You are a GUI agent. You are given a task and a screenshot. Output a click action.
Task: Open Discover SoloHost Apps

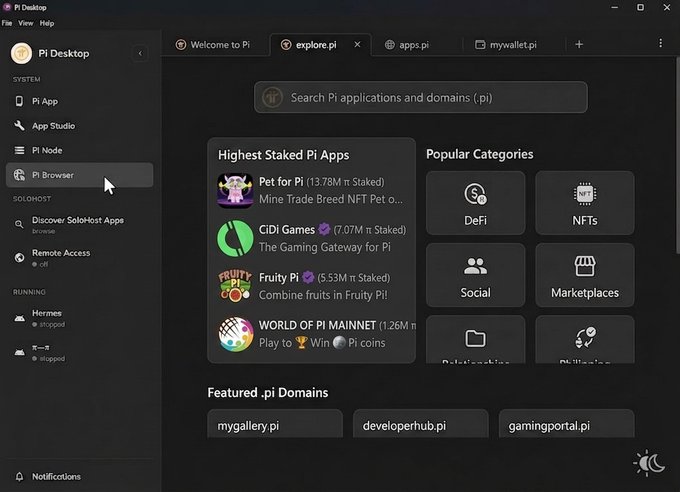point(79,224)
